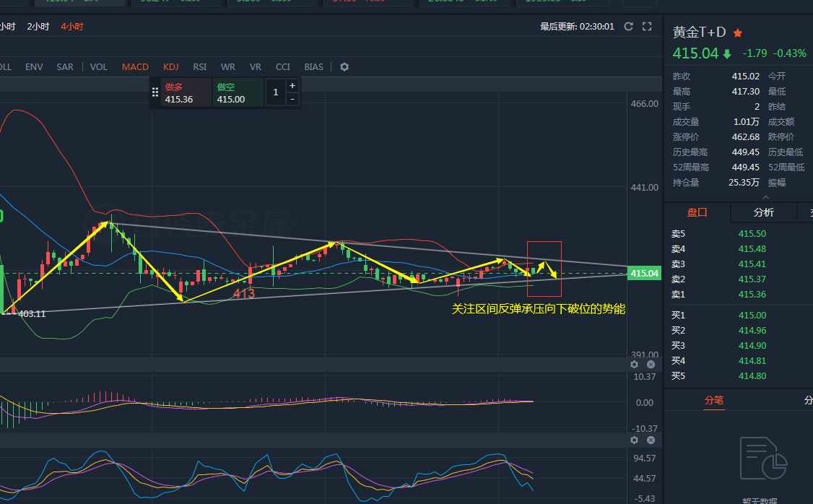Viewport: 813px width, 504px height.
Task: Click the large 415.04 last price
Action: pyautogui.click(x=695, y=53)
